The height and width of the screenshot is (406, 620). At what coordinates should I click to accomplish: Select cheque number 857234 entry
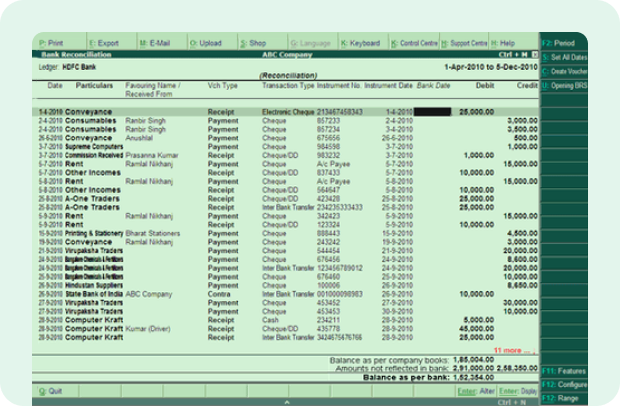(x=328, y=129)
